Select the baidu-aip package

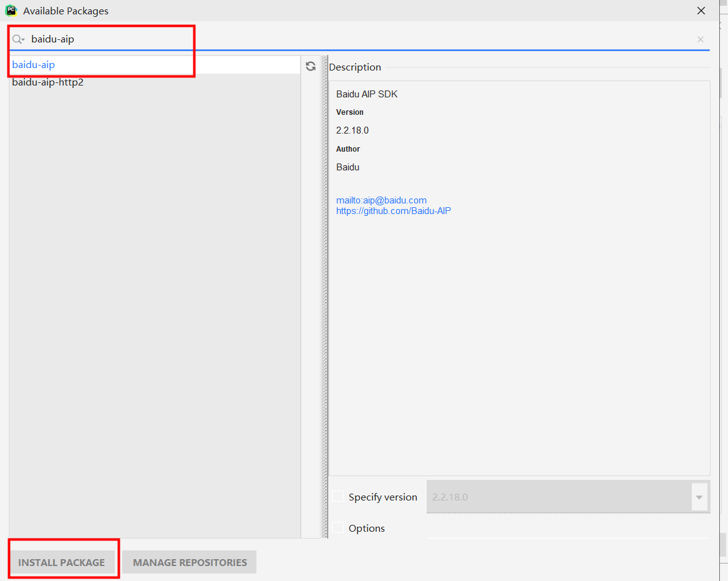click(x=155, y=64)
